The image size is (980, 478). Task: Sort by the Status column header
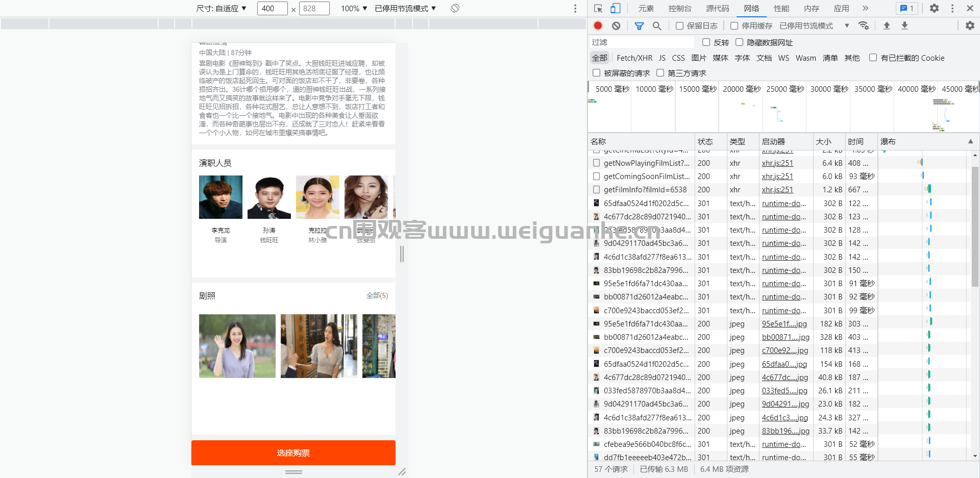coord(711,141)
